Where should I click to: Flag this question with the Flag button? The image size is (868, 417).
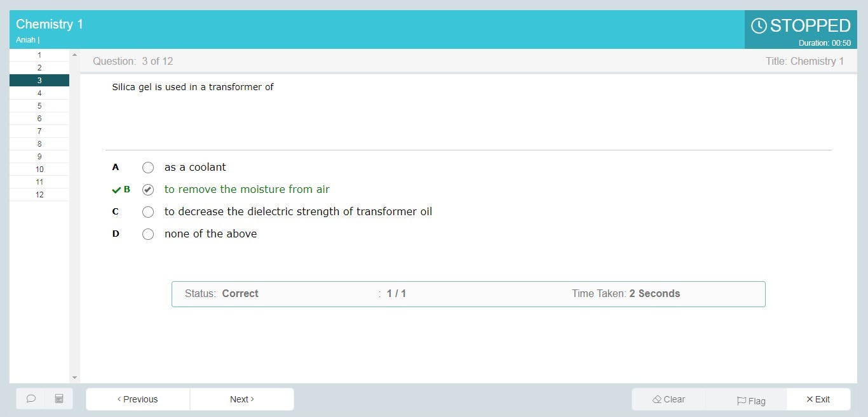click(751, 400)
